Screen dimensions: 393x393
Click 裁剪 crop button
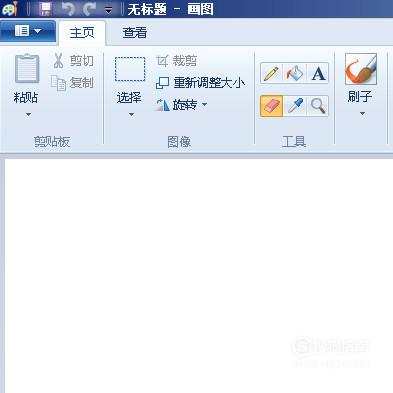point(176,61)
